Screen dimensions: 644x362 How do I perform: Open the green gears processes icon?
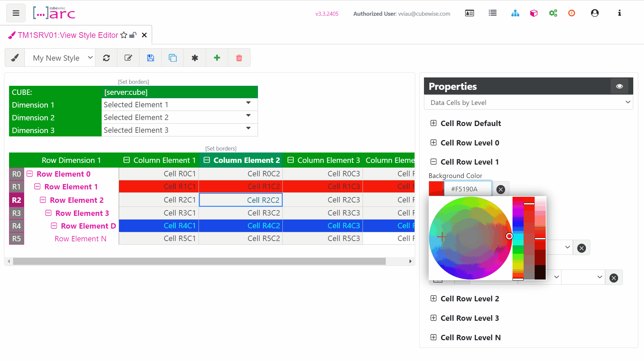(553, 13)
